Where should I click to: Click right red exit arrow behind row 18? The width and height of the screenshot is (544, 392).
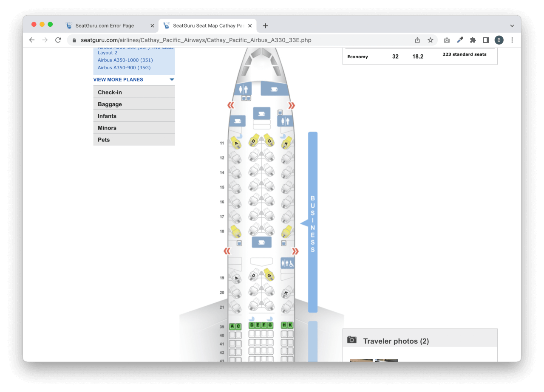(295, 251)
